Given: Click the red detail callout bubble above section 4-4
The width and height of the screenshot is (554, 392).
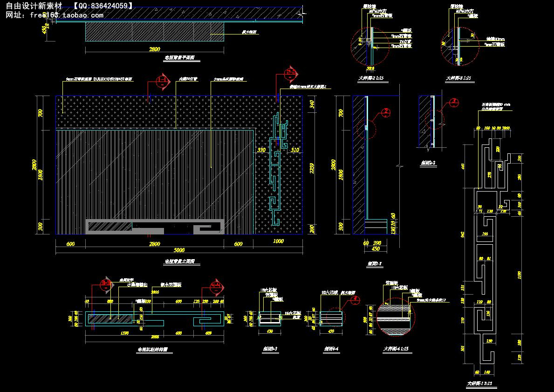Looking at the screenshot, I should (x=355, y=300).
